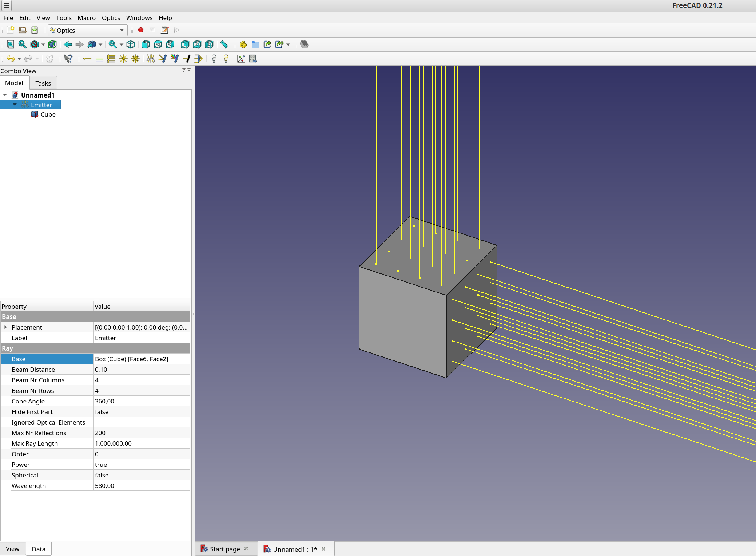Click the Spherical false value field

(x=141, y=475)
